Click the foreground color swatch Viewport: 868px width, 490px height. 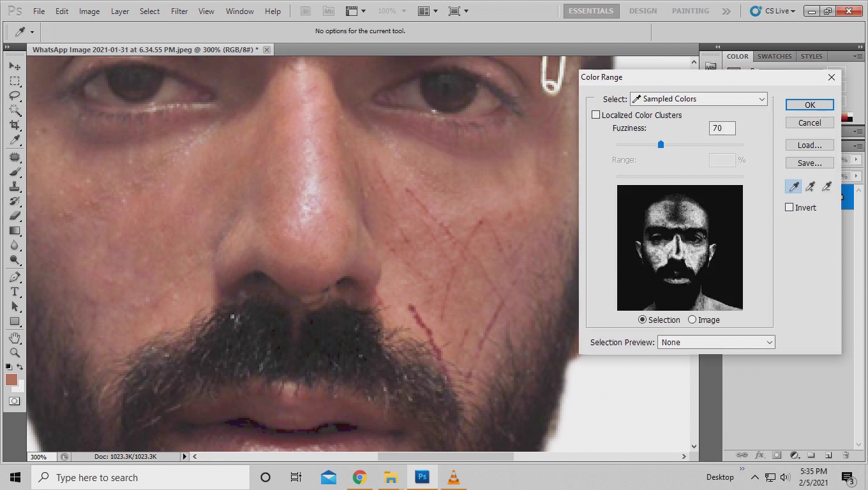[11, 380]
